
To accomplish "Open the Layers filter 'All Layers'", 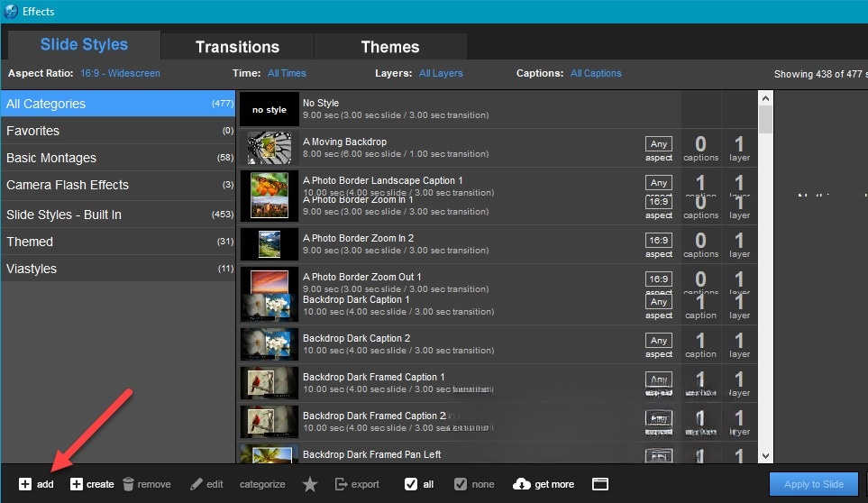I will pyautogui.click(x=441, y=74).
